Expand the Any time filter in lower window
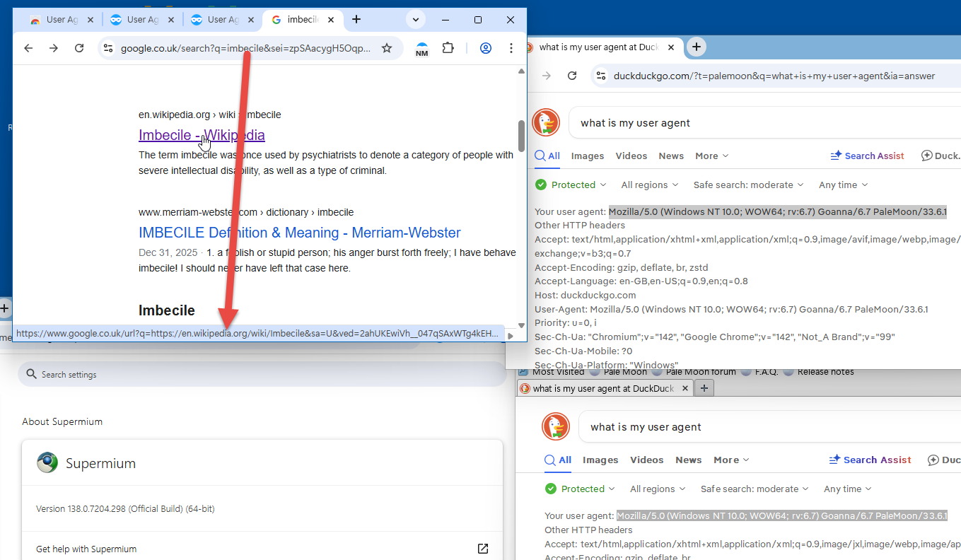961x560 pixels. pyautogui.click(x=847, y=489)
